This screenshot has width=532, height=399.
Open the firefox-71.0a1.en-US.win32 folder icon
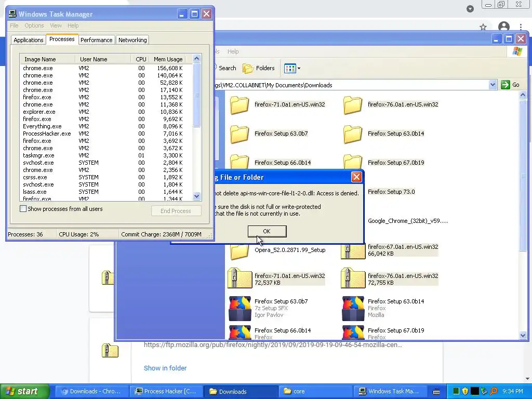pyautogui.click(x=240, y=105)
